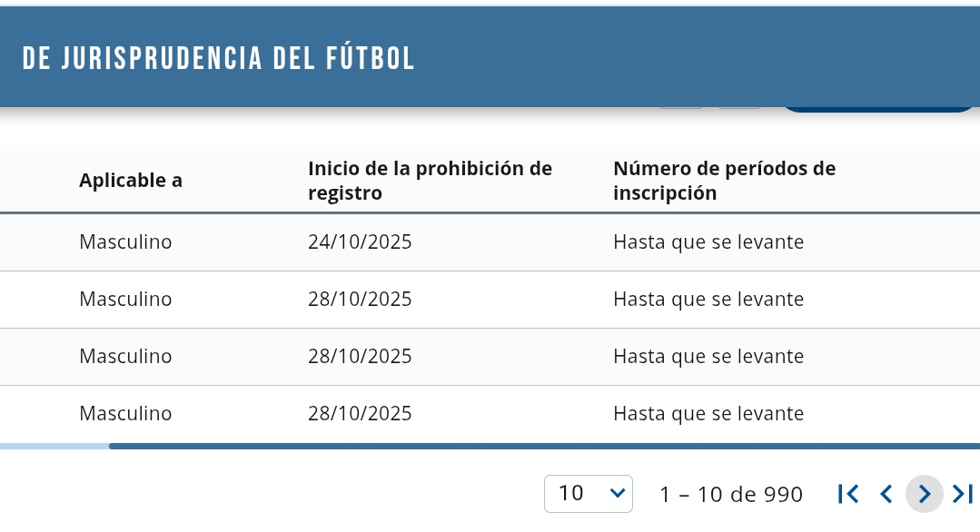Select the 24/10/2025 date cell
Screen dimensions: 980x532
click(x=360, y=242)
